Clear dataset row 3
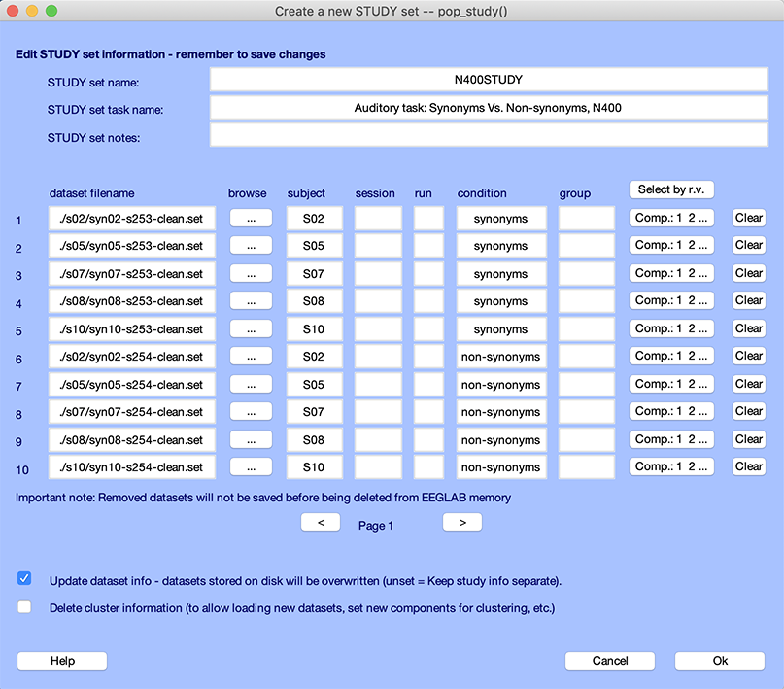The height and width of the screenshot is (689, 784). click(748, 273)
